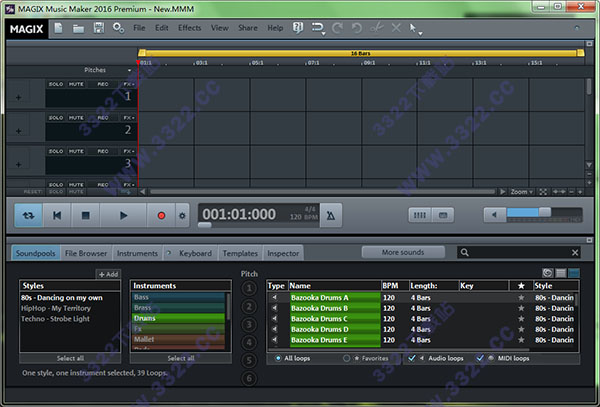Open the mixer view icon in transport
600x407 pixels.
pyautogui.click(x=420, y=215)
